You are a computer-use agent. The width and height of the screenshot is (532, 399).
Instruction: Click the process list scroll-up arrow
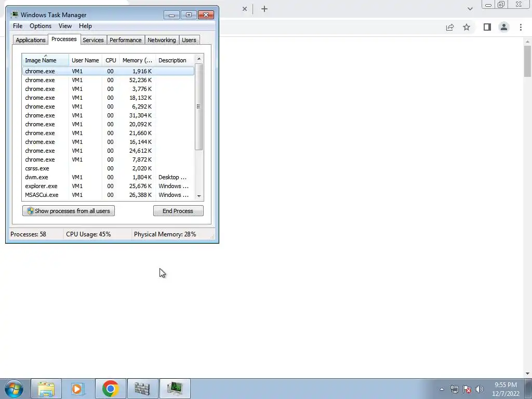tap(199, 59)
